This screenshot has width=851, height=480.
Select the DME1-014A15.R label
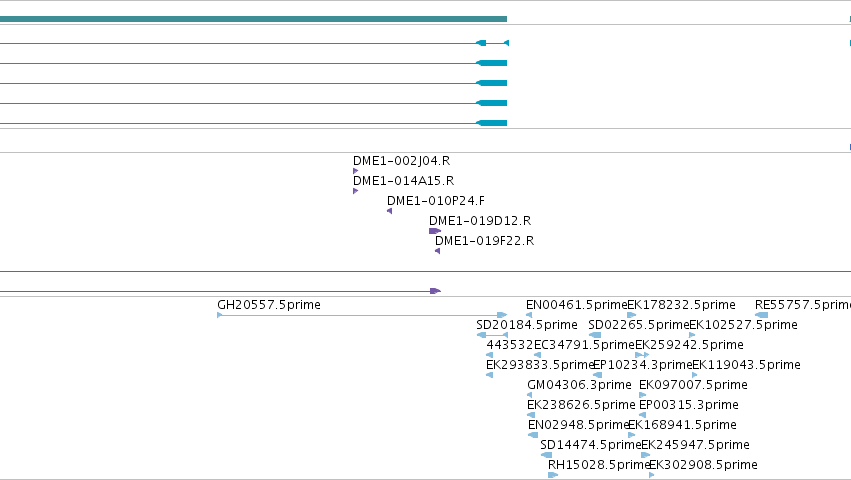click(x=403, y=181)
